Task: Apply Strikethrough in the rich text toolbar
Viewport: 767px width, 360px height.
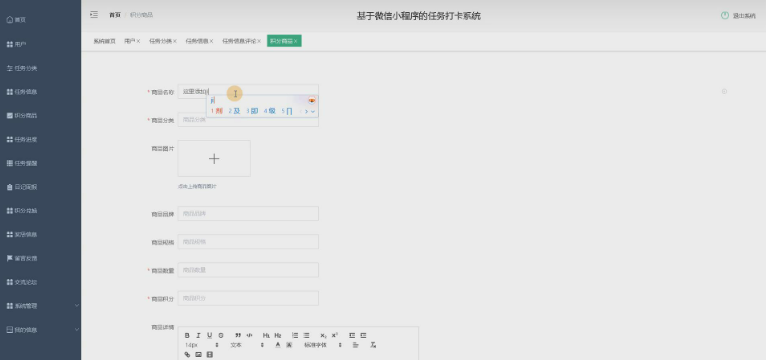Action: (221, 336)
